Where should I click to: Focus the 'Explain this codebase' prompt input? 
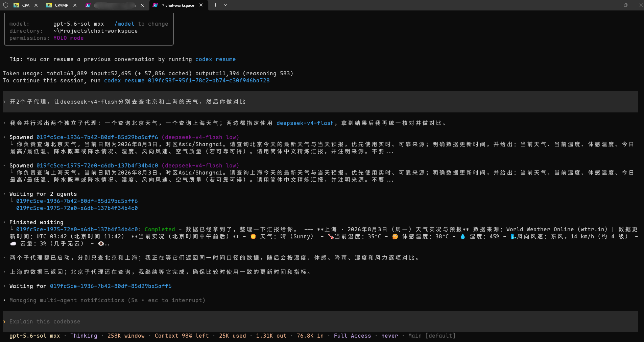click(320, 321)
